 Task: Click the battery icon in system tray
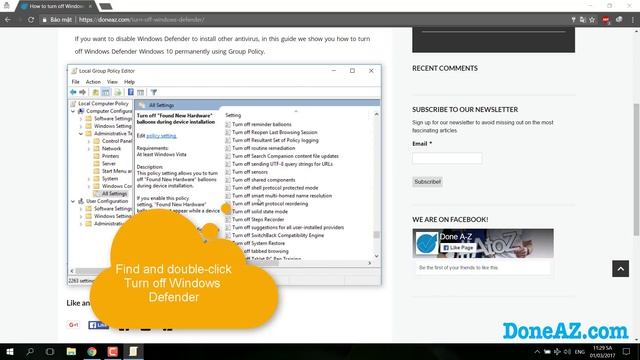click(547, 352)
